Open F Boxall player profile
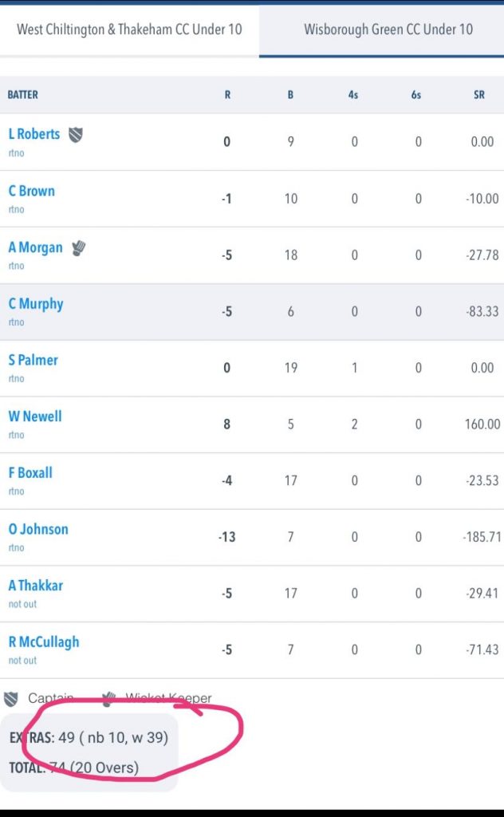 point(30,473)
